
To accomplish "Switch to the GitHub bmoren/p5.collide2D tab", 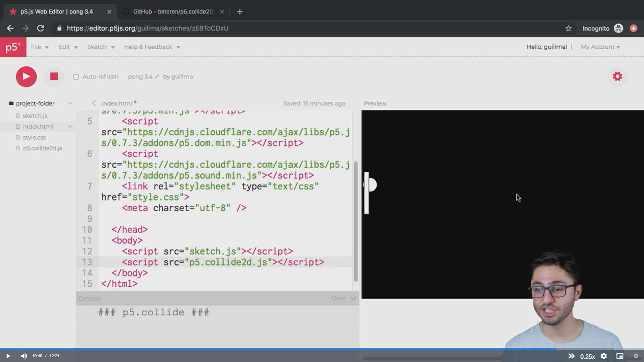I will coord(173,12).
